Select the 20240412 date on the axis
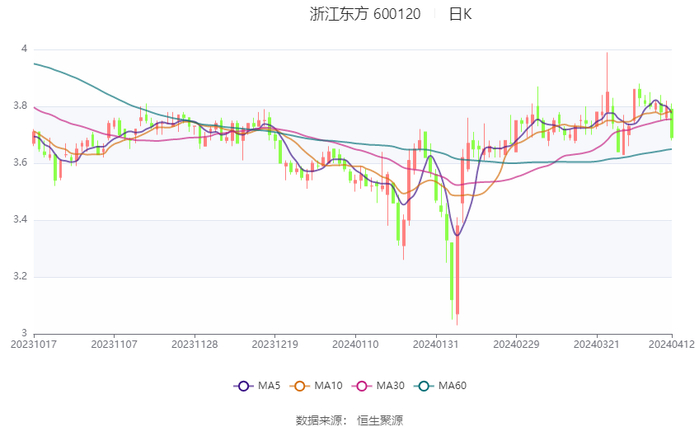Image resolution: width=700 pixels, height=427 pixels. coord(671,343)
